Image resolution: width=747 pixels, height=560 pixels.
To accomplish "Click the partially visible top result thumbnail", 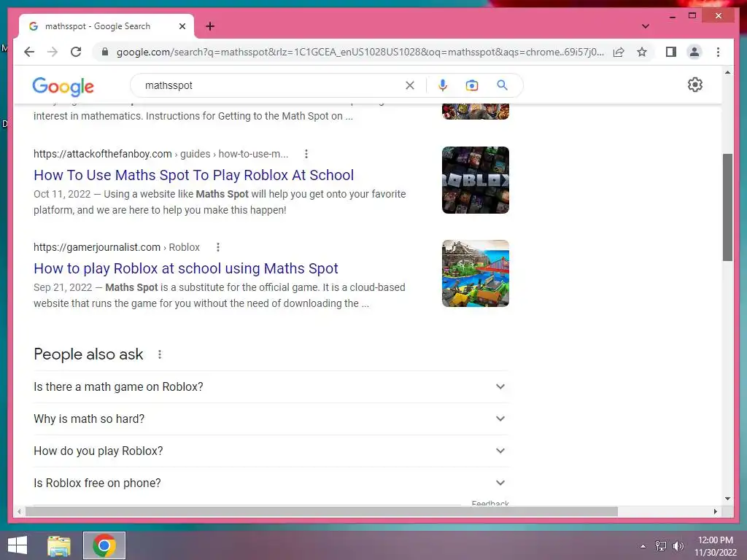I will tap(476, 112).
